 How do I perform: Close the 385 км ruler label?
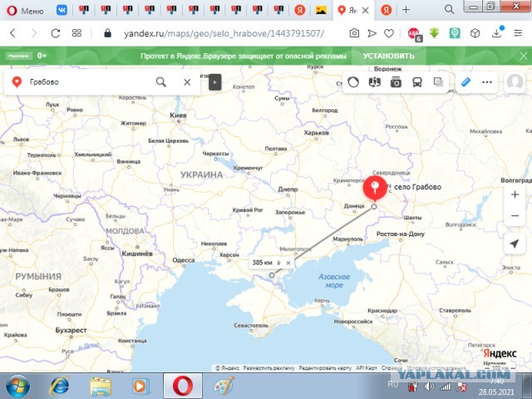coord(288,263)
